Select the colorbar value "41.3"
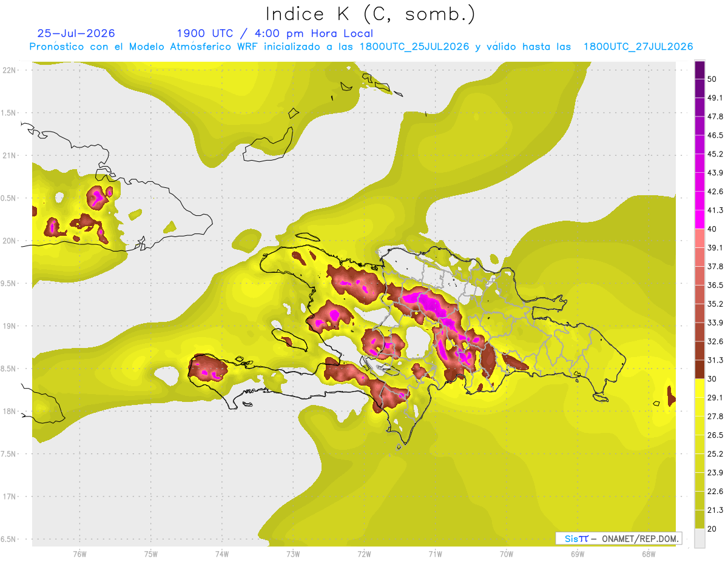The image size is (728, 562). click(x=715, y=210)
